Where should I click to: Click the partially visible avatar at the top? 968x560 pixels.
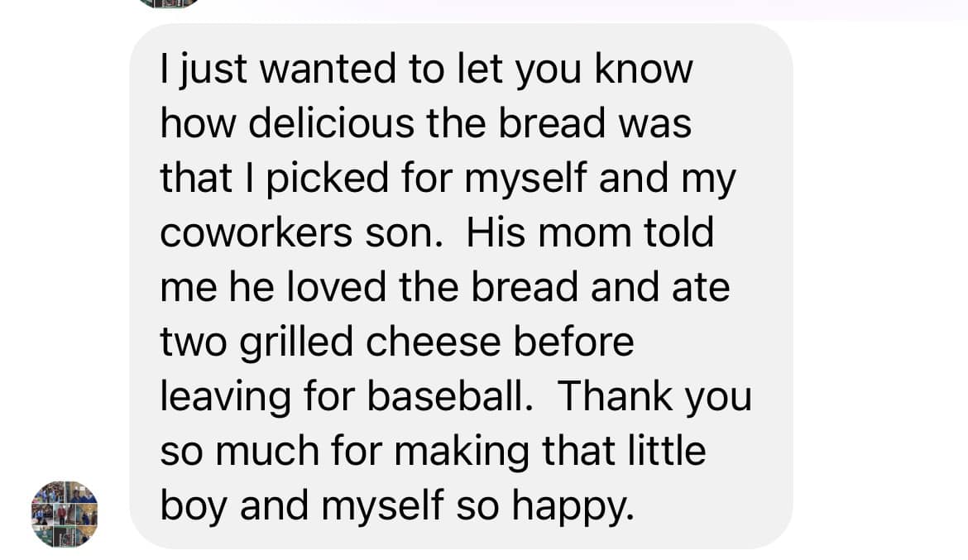(169, 2)
